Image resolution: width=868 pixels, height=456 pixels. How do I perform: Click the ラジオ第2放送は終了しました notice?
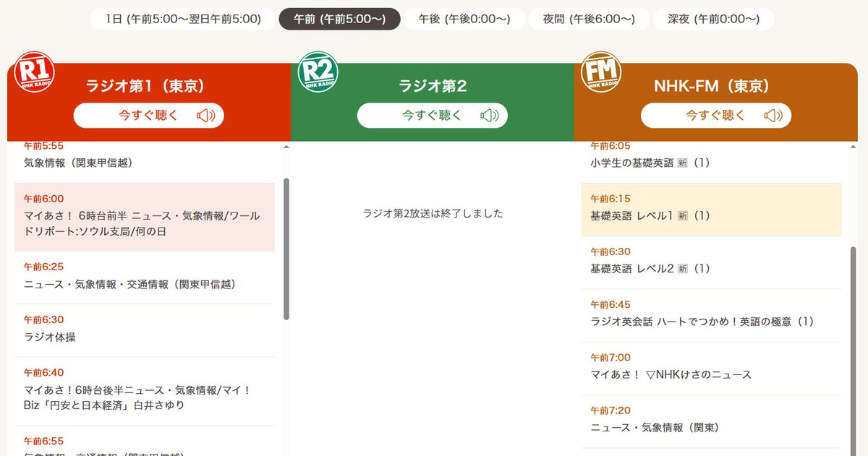click(x=433, y=213)
